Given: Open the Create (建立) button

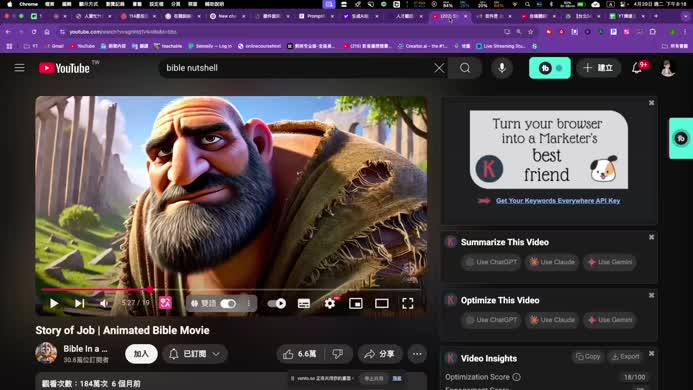Looking at the screenshot, I should click(598, 68).
